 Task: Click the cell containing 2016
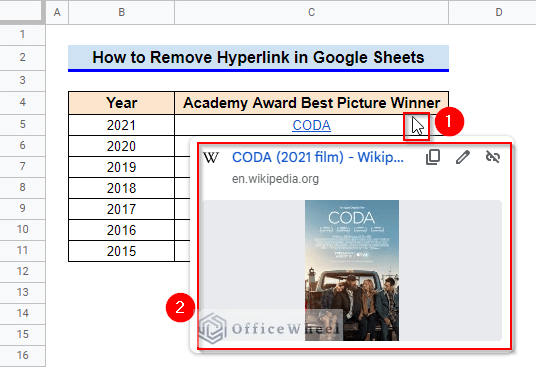click(x=121, y=230)
